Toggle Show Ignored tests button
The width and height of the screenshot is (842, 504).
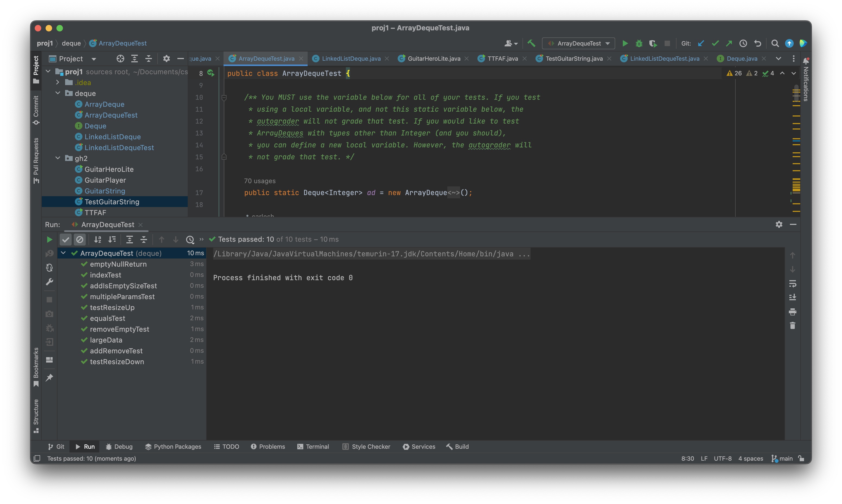click(x=79, y=240)
